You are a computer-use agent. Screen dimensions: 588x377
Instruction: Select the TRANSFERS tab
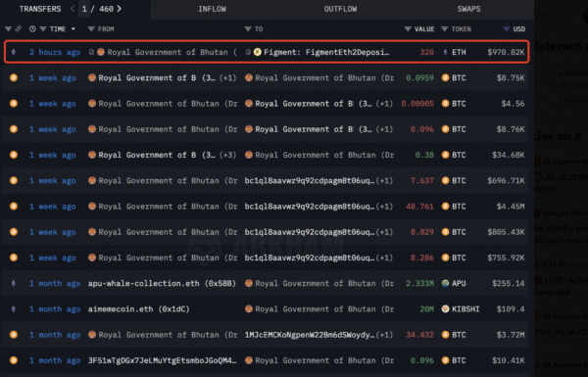pyautogui.click(x=40, y=9)
